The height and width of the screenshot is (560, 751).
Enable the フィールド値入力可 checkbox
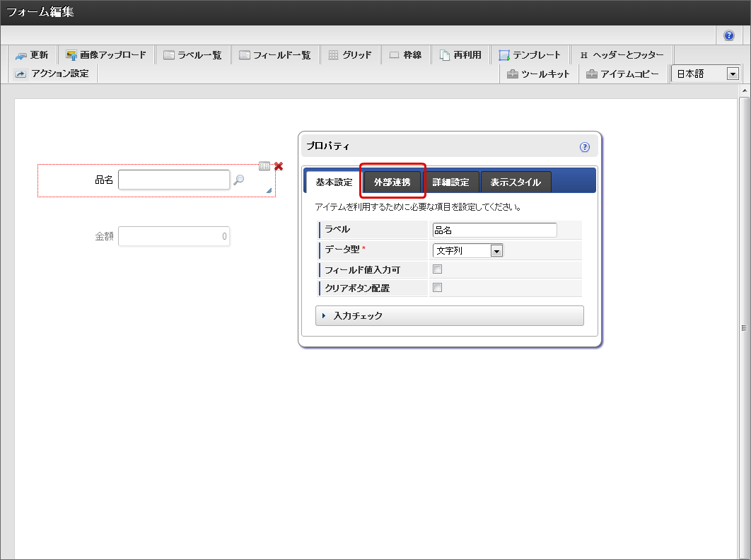pos(437,269)
